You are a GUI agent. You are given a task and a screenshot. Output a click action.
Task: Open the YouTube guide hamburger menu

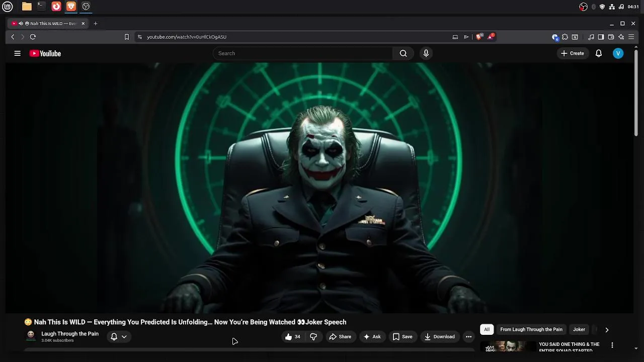(17, 53)
